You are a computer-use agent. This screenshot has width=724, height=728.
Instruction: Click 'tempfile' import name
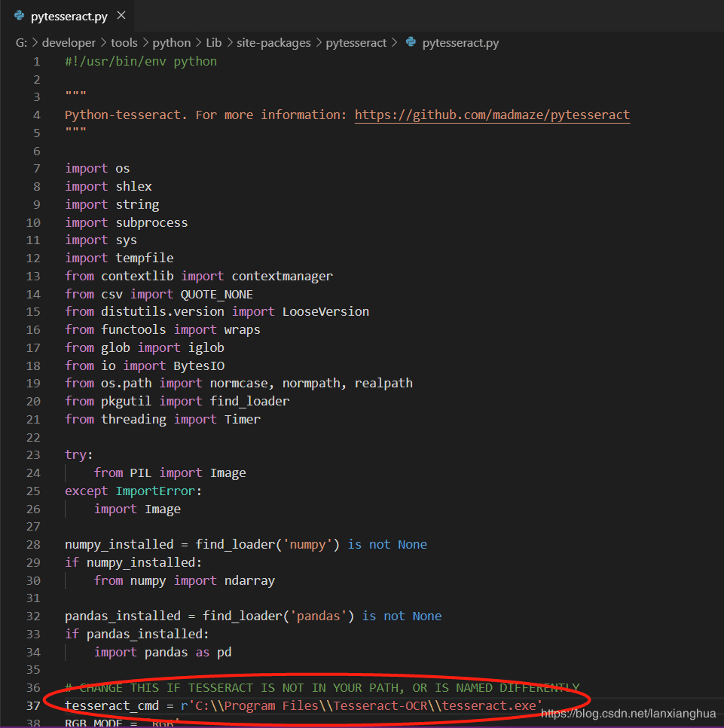[145, 258]
